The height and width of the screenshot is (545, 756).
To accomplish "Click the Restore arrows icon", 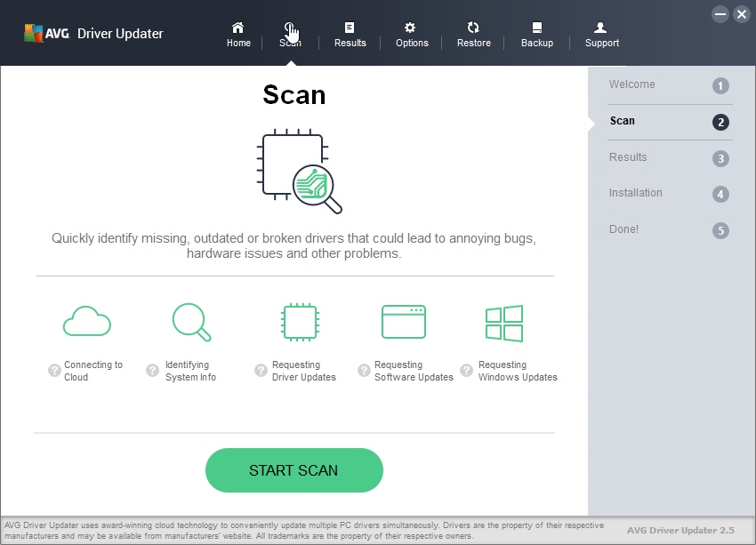I will (473, 28).
